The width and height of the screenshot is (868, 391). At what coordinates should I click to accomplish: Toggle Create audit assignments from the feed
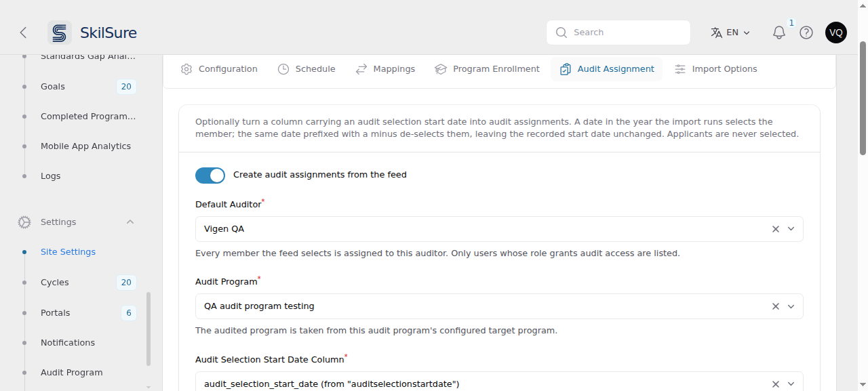[x=210, y=176]
